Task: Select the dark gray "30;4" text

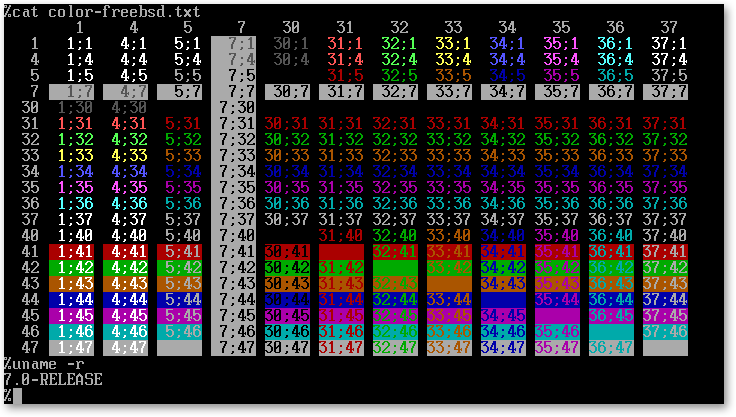Action: tap(291, 60)
